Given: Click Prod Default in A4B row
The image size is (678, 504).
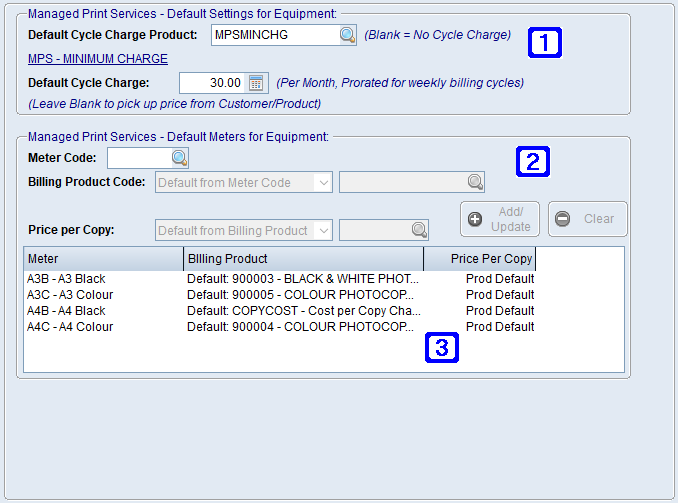Looking at the screenshot, I should [500, 311].
